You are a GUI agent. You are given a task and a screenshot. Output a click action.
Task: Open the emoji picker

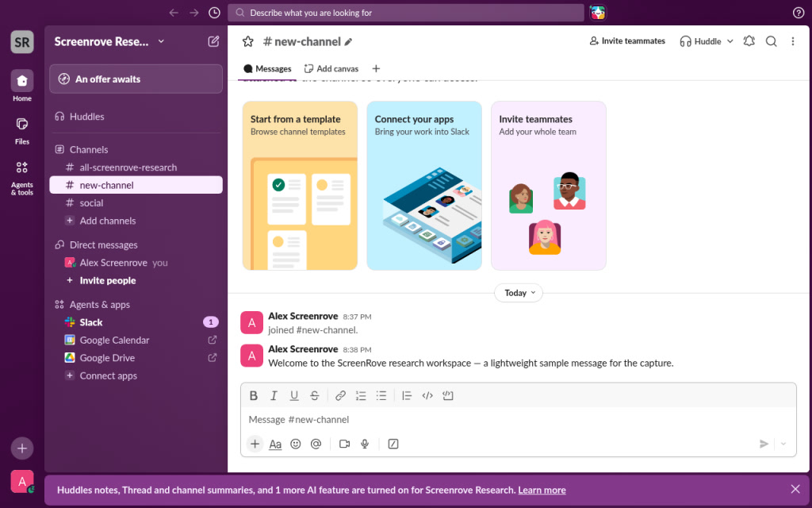tap(296, 444)
